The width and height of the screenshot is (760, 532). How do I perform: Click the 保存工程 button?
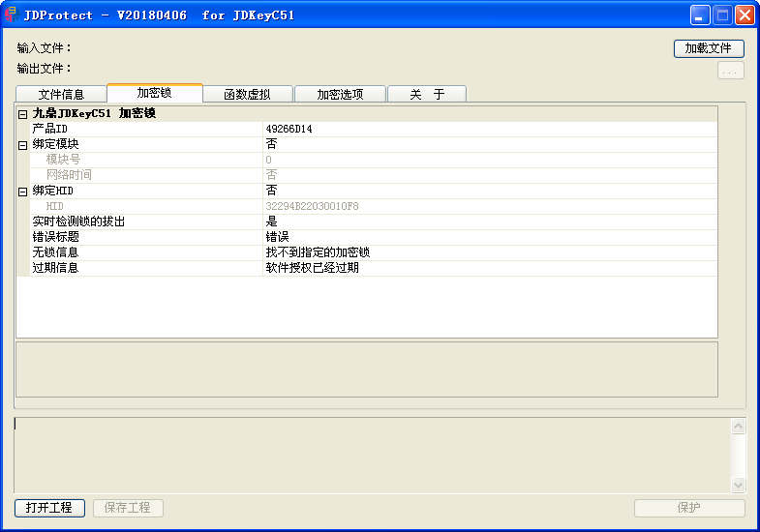[128, 508]
